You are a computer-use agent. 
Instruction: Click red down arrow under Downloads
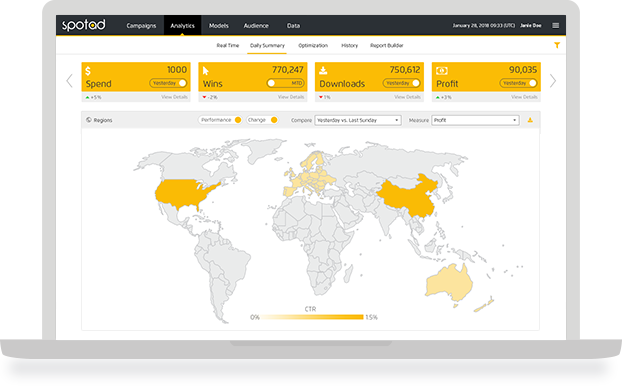(x=321, y=97)
